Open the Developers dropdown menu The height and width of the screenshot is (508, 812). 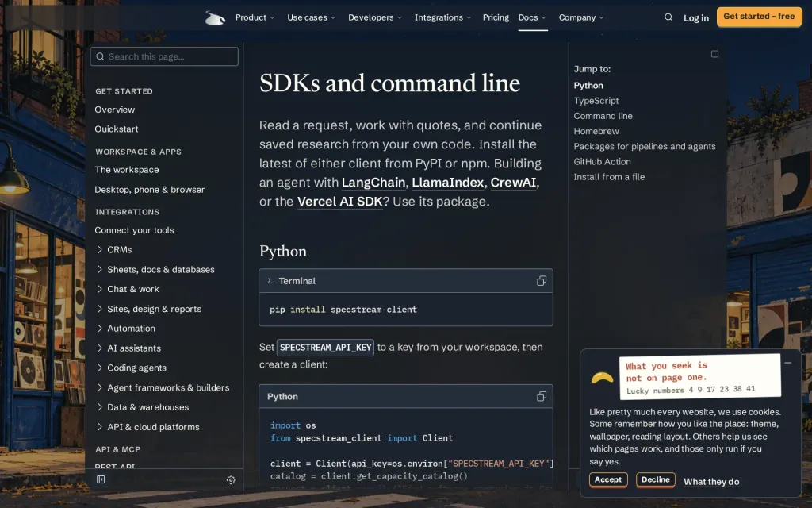click(x=375, y=17)
